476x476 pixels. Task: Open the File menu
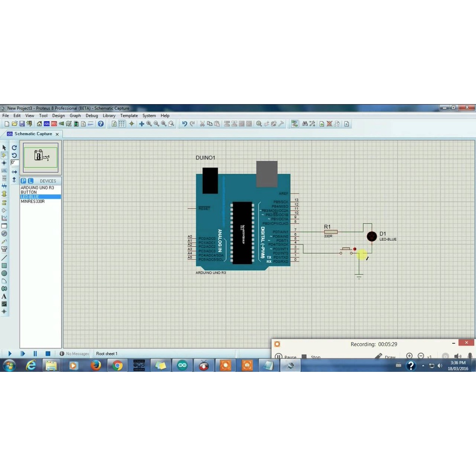click(6, 116)
